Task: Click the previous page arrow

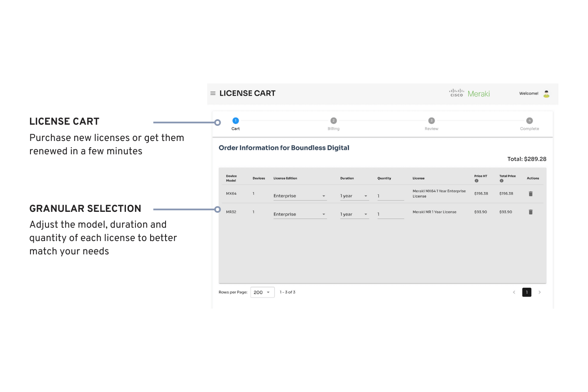Action: coord(514,292)
